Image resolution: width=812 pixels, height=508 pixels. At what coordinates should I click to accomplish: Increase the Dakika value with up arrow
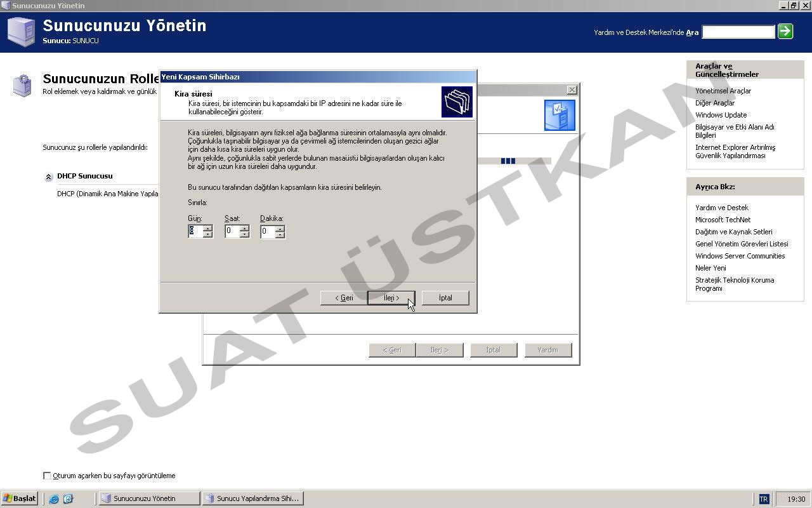(x=280, y=229)
